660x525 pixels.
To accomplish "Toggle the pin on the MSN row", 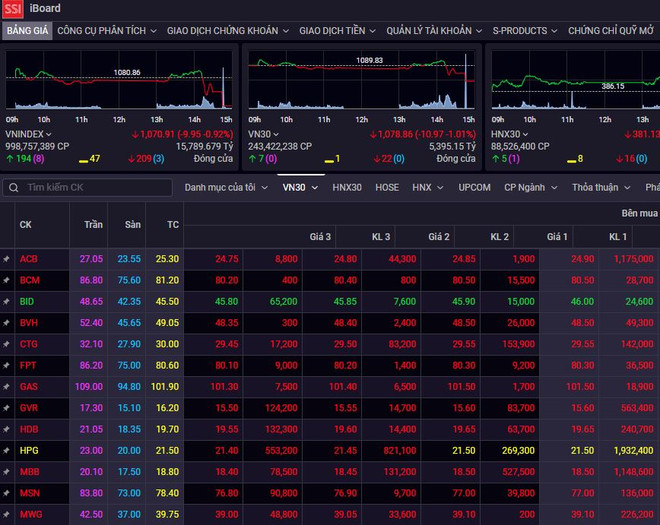I will click(7, 492).
